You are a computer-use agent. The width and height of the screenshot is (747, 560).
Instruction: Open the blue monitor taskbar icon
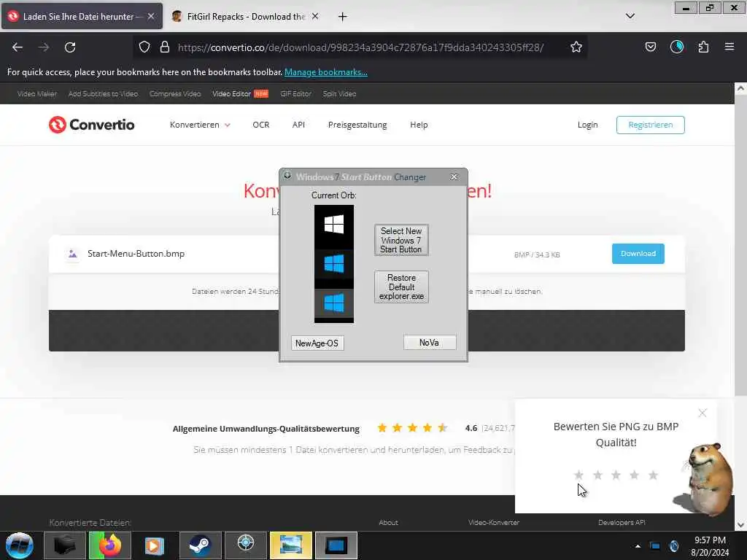coord(336,545)
